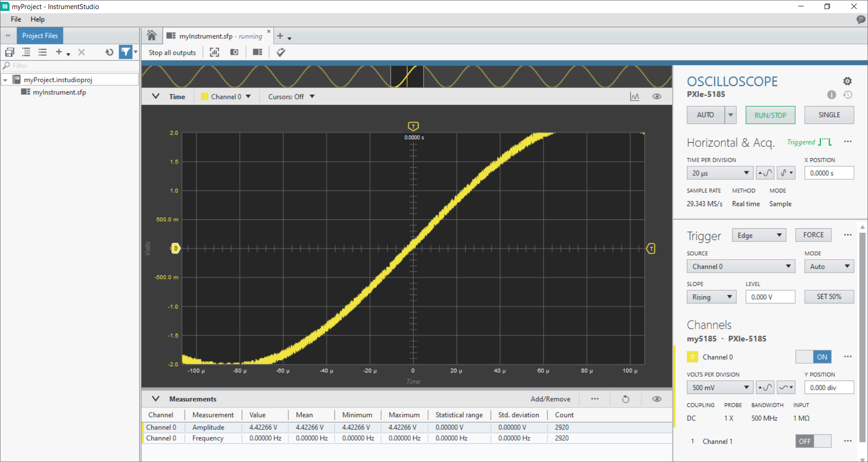Toggle graph visibility eye icon
This screenshot has height=462, width=868.
pos(657,96)
